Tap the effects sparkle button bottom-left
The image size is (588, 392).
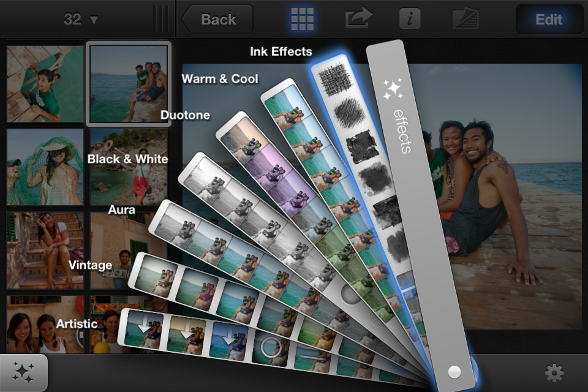pos(23,373)
